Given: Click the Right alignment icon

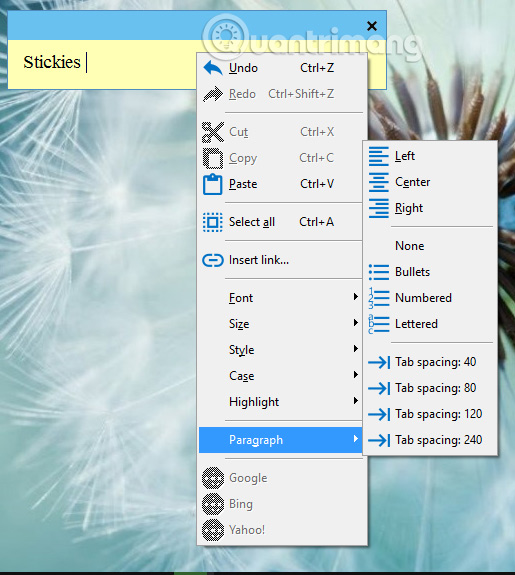Looking at the screenshot, I should tap(379, 208).
